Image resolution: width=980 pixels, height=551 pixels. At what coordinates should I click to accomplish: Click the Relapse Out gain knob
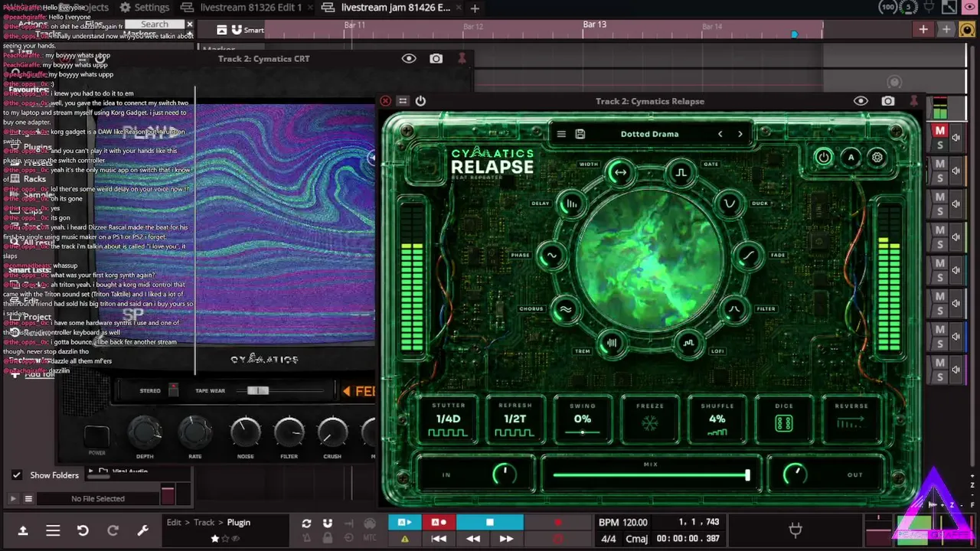click(795, 474)
